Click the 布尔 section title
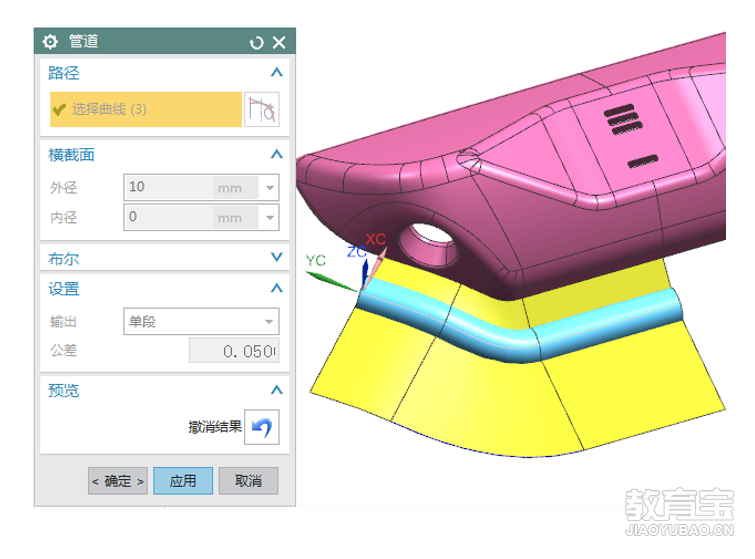 tap(64, 259)
